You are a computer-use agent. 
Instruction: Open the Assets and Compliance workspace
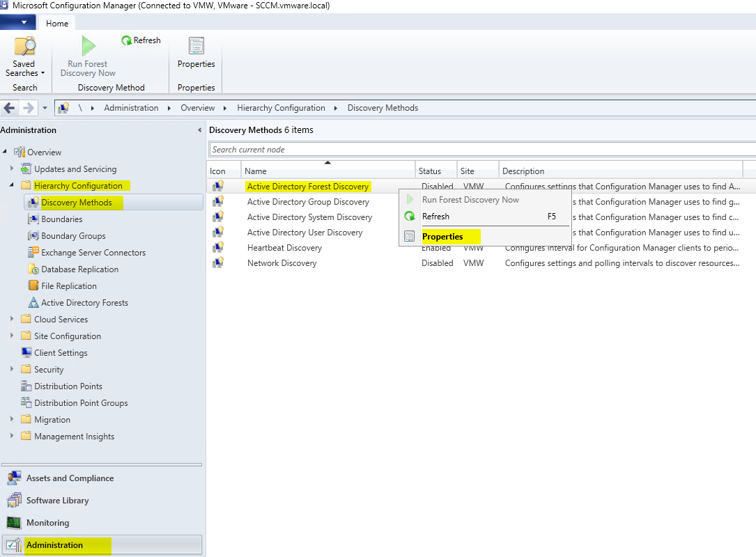point(70,478)
